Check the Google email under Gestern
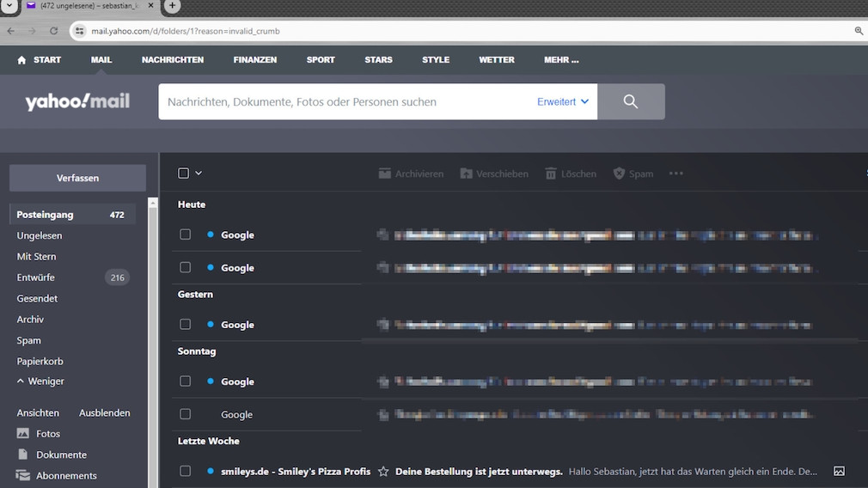 click(185, 324)
